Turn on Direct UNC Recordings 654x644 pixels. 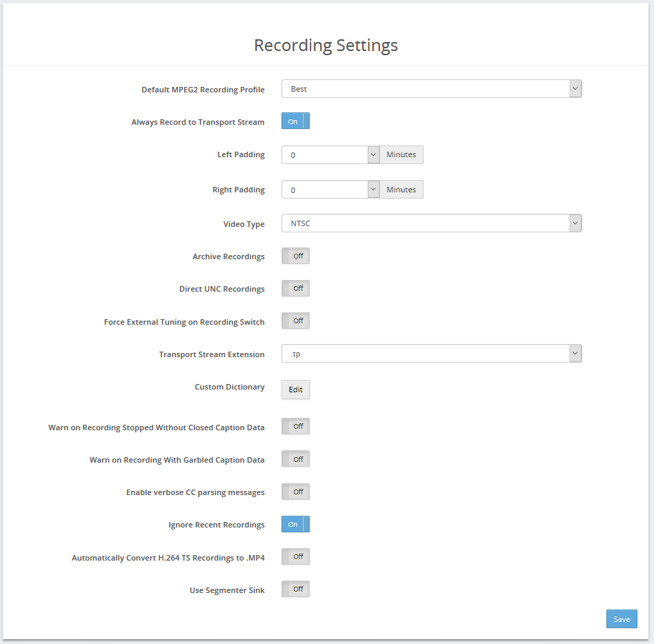(295, 288)
